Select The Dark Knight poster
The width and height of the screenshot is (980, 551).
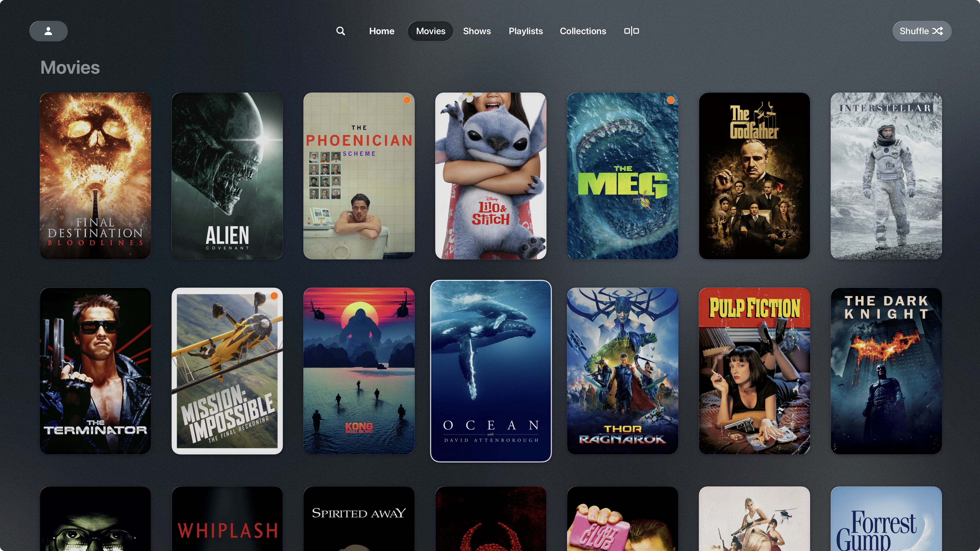pyautogui.click(x=886, y=371)
